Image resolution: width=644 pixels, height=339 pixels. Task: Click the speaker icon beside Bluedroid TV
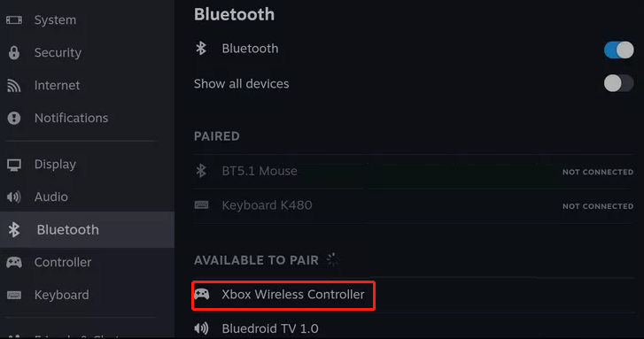201,328
